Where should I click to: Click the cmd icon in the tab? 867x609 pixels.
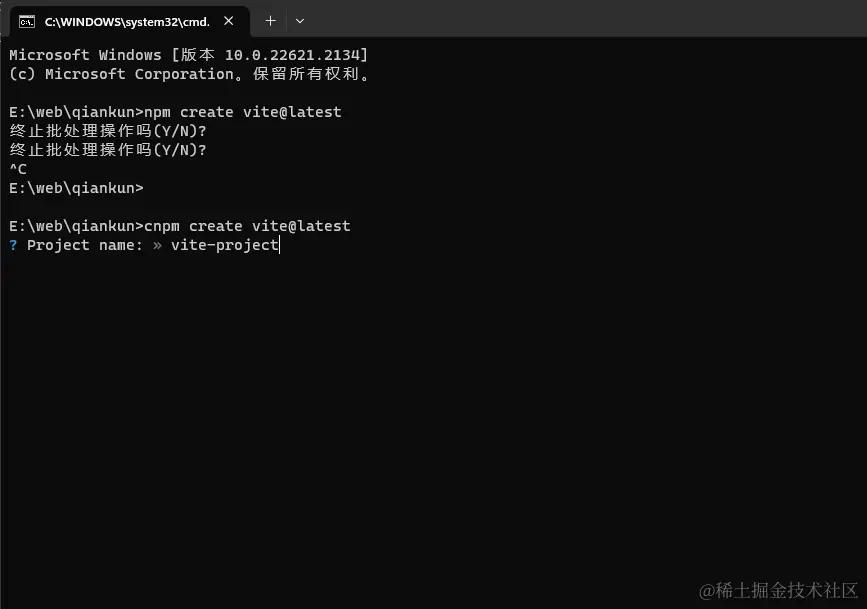click(x=27, y=22)
